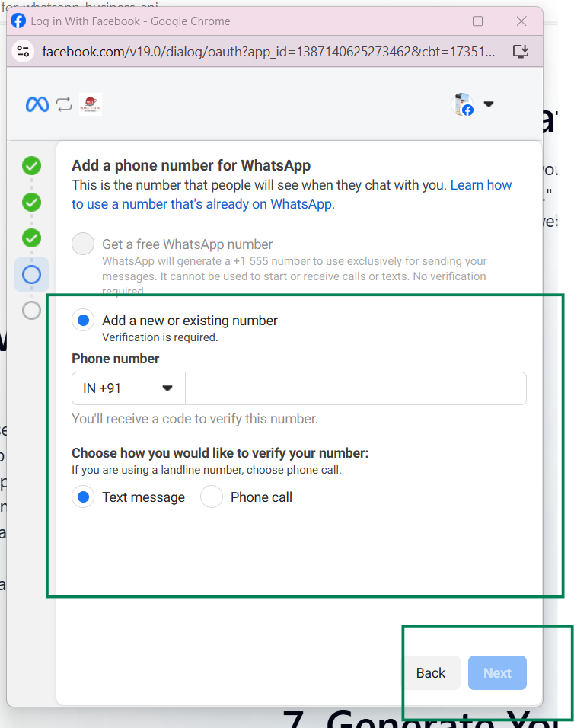This screenshot has height=728, width=574.
Task: Click the Meta infinity logo
Action: pos(37,104)
